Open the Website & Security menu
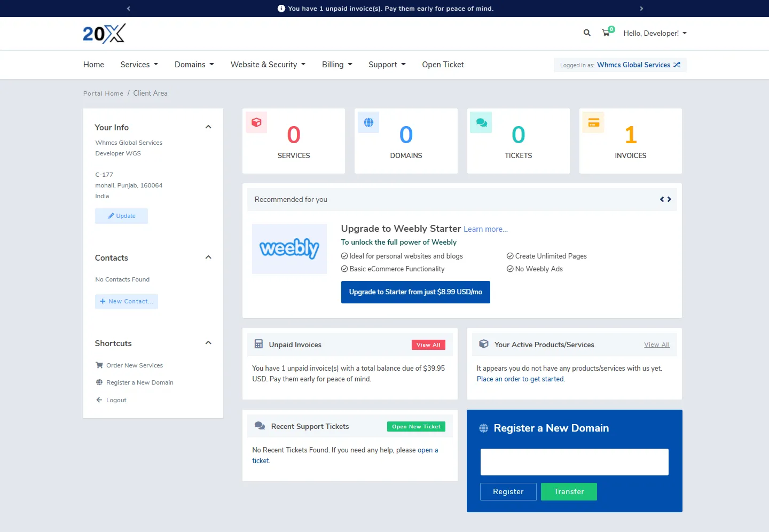This screenshot has height=532, width=769. click(x=268, y=65)
